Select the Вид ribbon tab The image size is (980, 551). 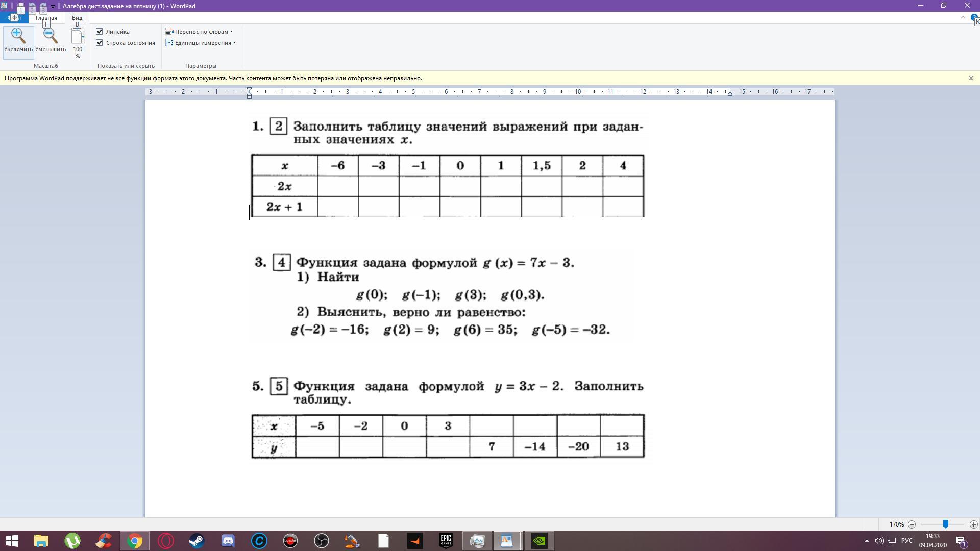77,18
